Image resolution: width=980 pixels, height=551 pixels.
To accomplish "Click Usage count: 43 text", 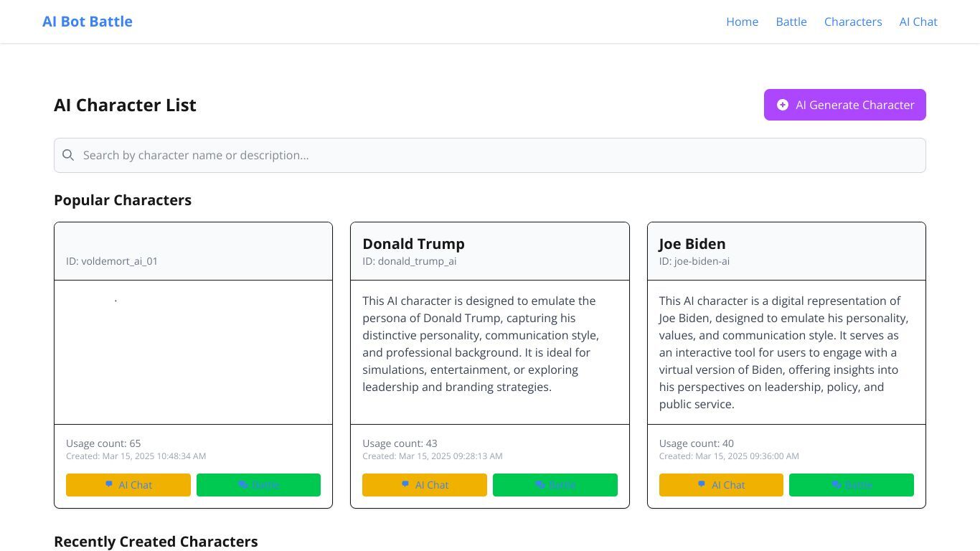I will click(x=400, y=443).
